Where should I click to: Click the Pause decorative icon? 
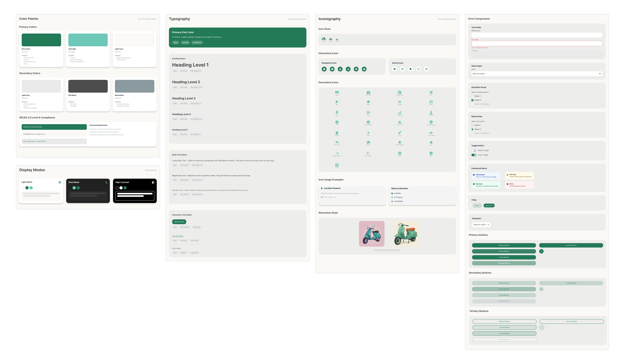pyautogui.click(x=400, y=102)
